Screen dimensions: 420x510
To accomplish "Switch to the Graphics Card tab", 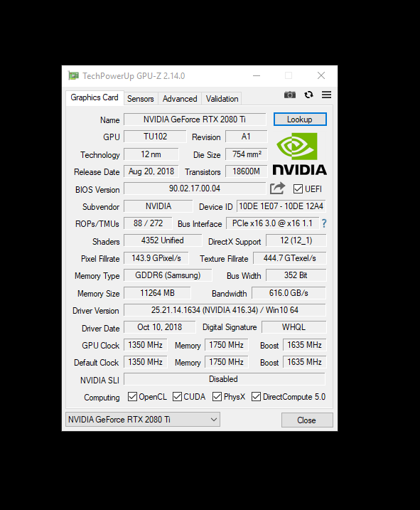I will click(x=95, y=97).
